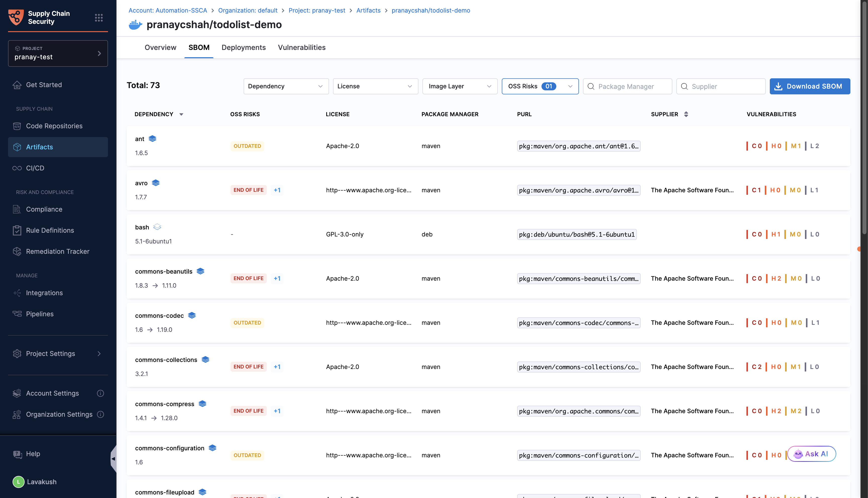Expand the pranay-test project selector
Screen dimensions: 868x498
tap(58, 53)
